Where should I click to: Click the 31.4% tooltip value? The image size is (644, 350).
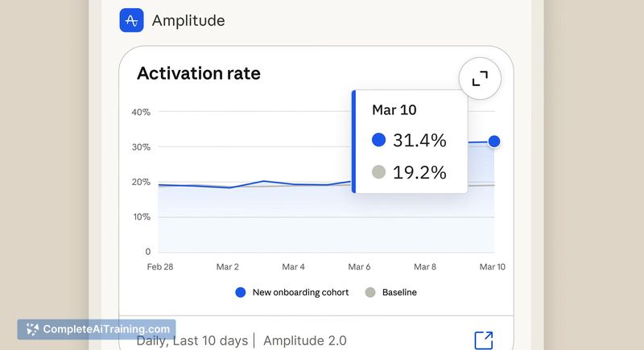tap(419, 140)
